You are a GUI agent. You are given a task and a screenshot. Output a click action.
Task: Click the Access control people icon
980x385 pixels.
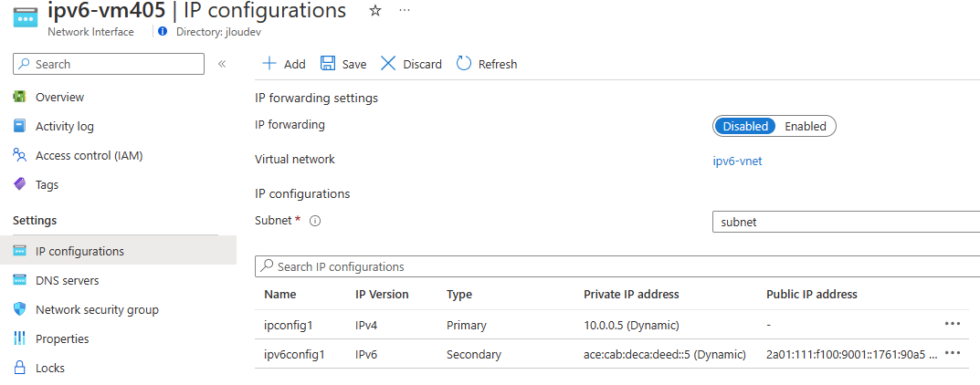[20, 155]
